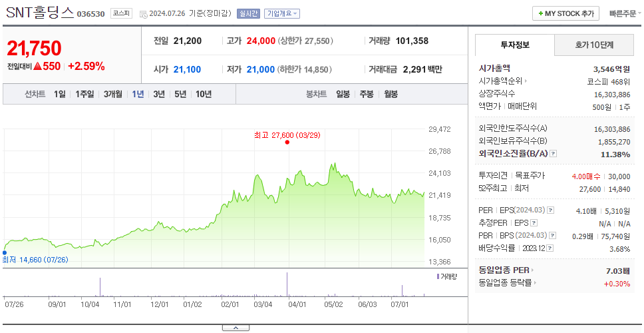
Task: Switch to the 호가10단계 tab
Action: coord(594,45)
